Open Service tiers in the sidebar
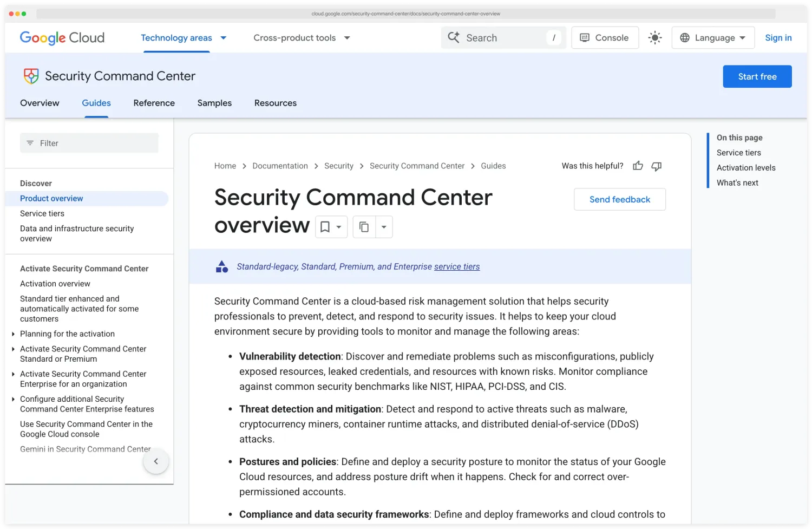 [x=42, y=214]
